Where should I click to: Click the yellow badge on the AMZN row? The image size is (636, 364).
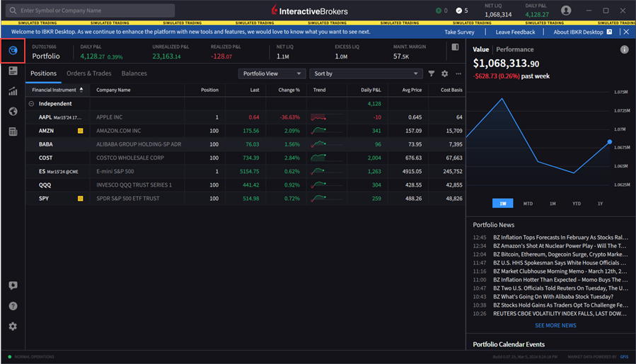81,131
